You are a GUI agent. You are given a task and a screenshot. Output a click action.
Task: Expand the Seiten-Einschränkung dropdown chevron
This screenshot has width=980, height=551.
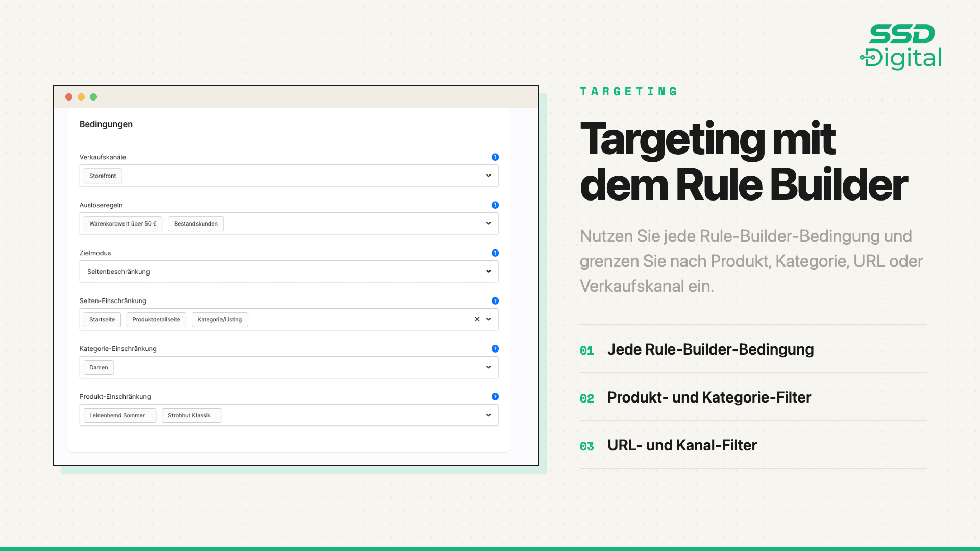pos(488,319)
